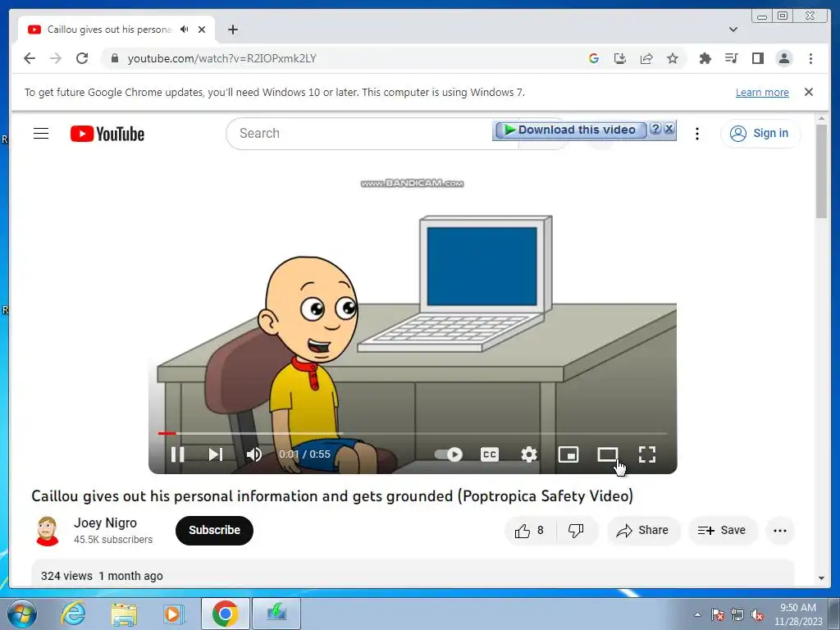Open Windows Start menu
The image size is (840, 630).
pos(21,614)
